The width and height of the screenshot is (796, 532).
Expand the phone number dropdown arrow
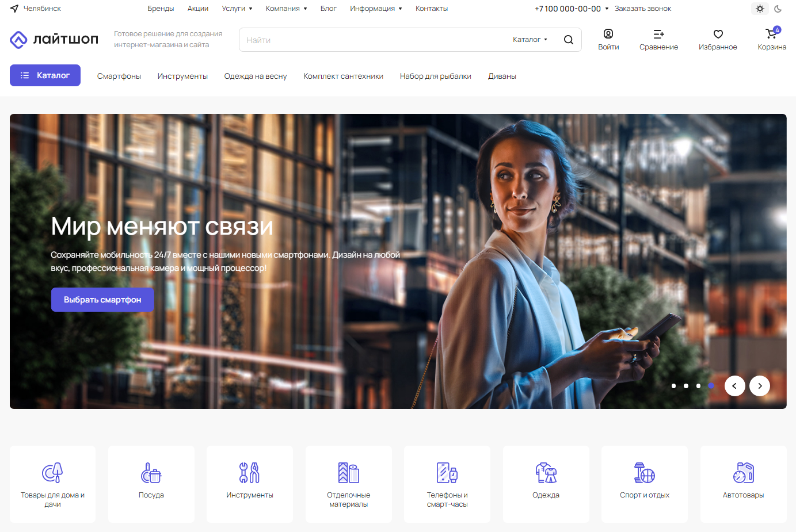(607, 9)
